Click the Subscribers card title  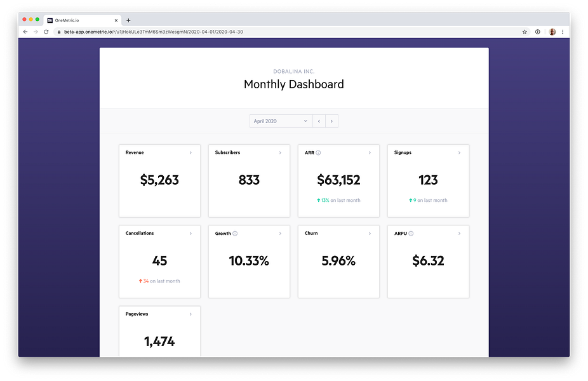point(227,152)
